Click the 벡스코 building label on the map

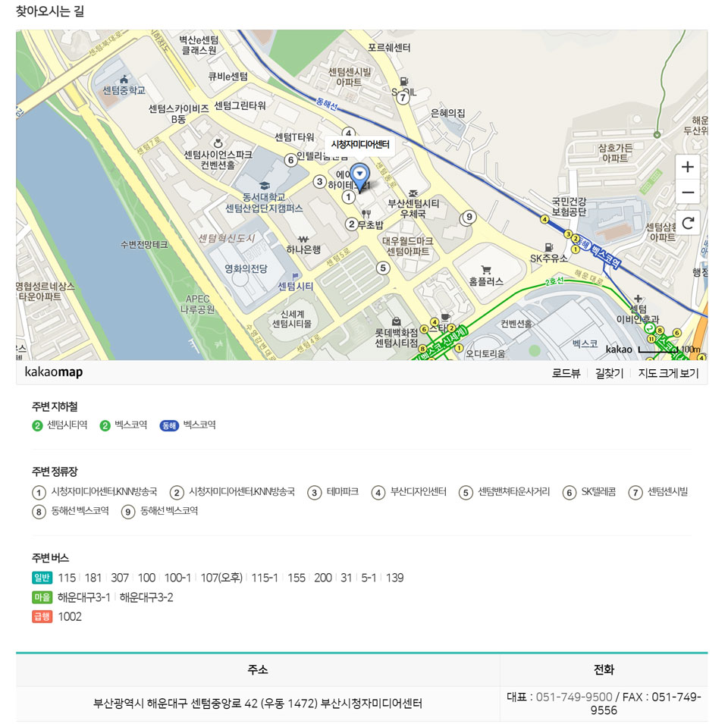coord(585,344)
